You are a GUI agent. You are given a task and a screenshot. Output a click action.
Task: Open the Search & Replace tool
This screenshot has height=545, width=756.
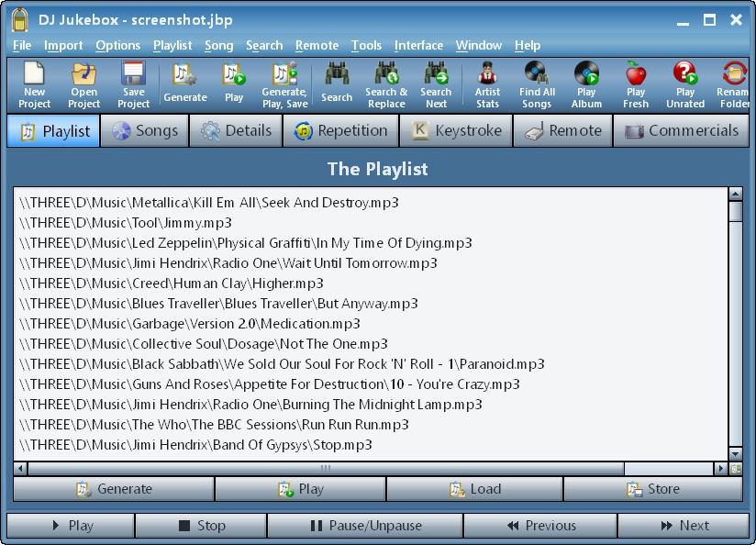point(386,85)
